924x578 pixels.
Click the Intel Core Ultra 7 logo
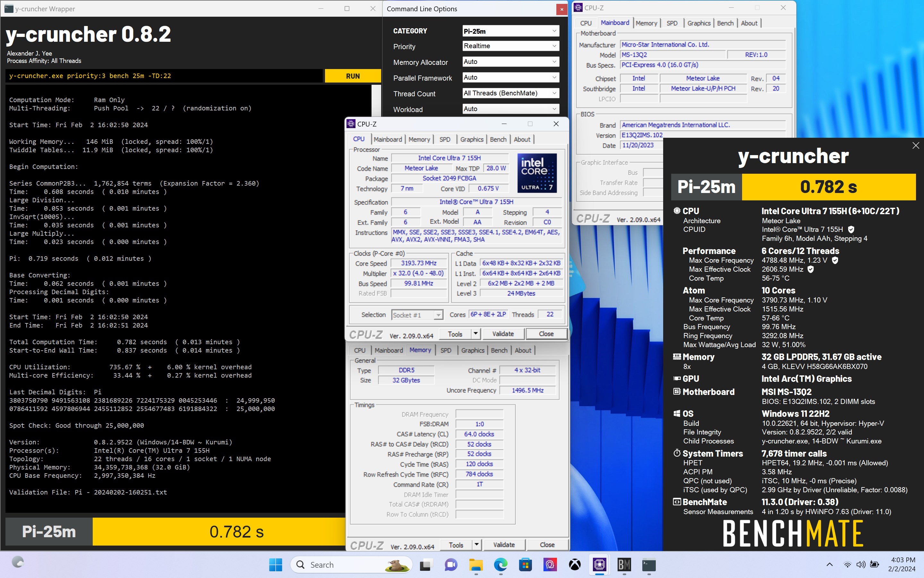point(537,173)
